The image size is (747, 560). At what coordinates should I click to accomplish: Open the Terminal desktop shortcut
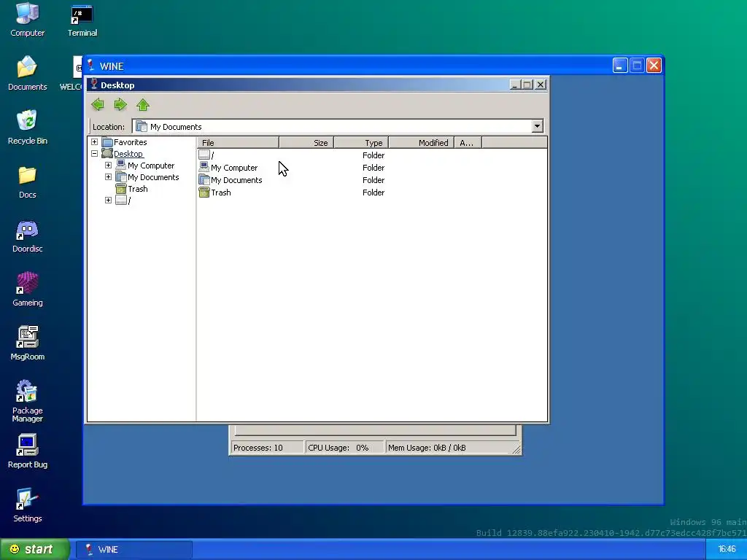tap(82, 20)
